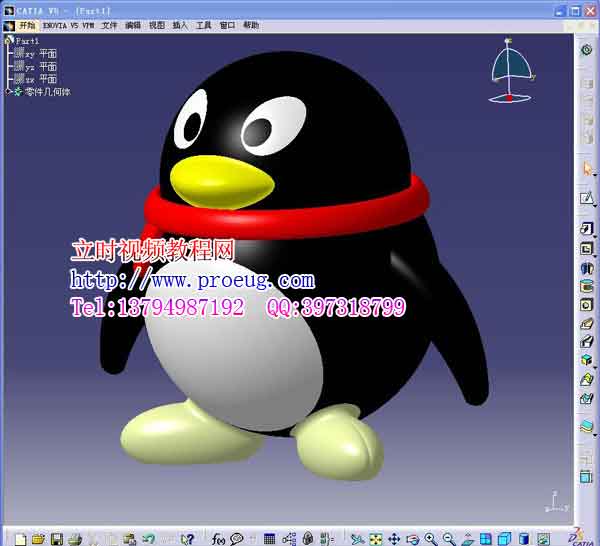Open the ENOVIA V5 VPM menu

pos(68,25)
